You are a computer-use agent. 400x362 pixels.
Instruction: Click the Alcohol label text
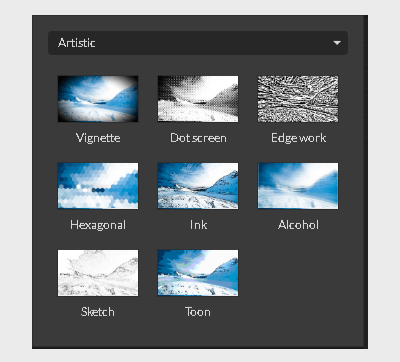coord(298,225)
